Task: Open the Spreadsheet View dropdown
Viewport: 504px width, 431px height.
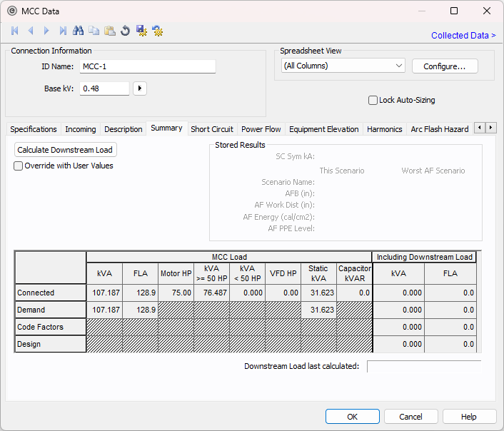Action: point(343,66)
